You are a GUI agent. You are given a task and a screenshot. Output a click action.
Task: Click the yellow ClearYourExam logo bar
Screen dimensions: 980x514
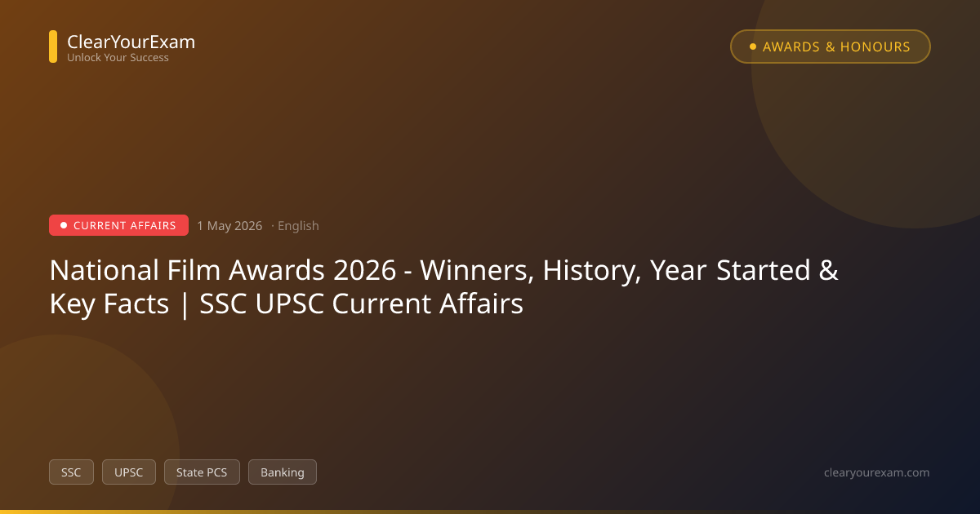(x=53, y=47)
